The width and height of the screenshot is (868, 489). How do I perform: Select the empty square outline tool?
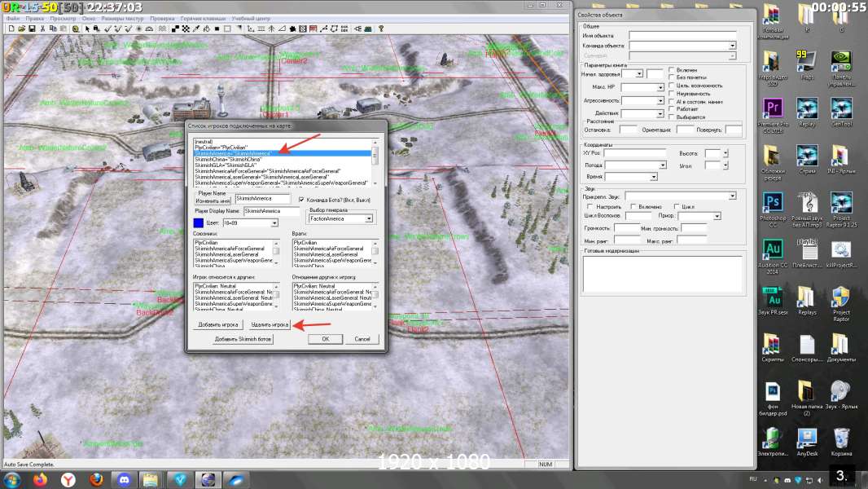[x=227, y=29]
